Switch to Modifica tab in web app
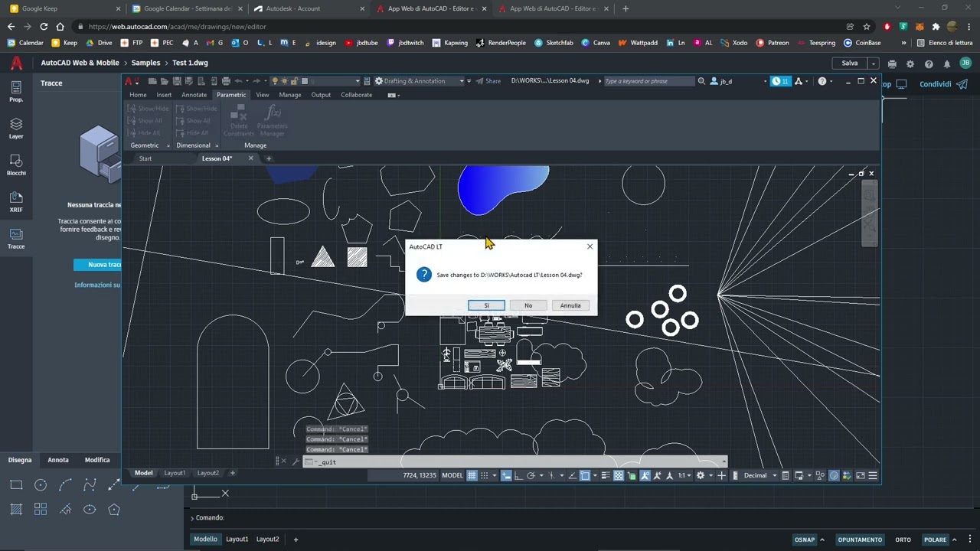Screen dimensions: 980x551 coord(97,460)
